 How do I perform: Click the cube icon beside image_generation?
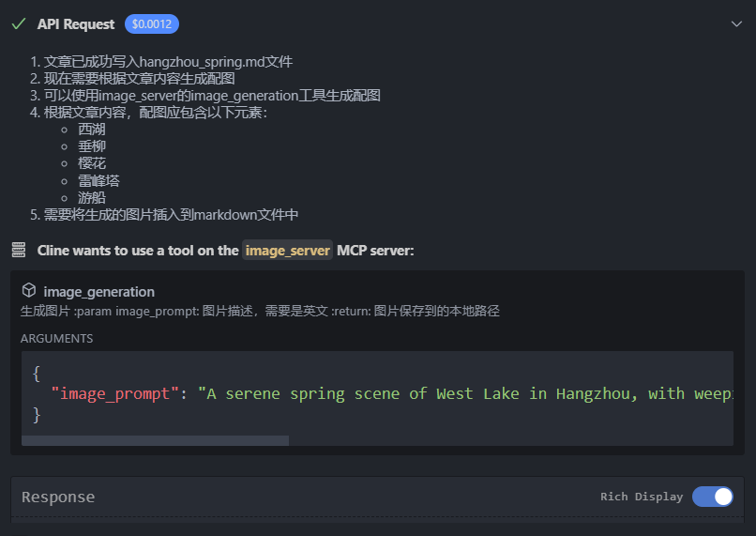click(29, 291)
